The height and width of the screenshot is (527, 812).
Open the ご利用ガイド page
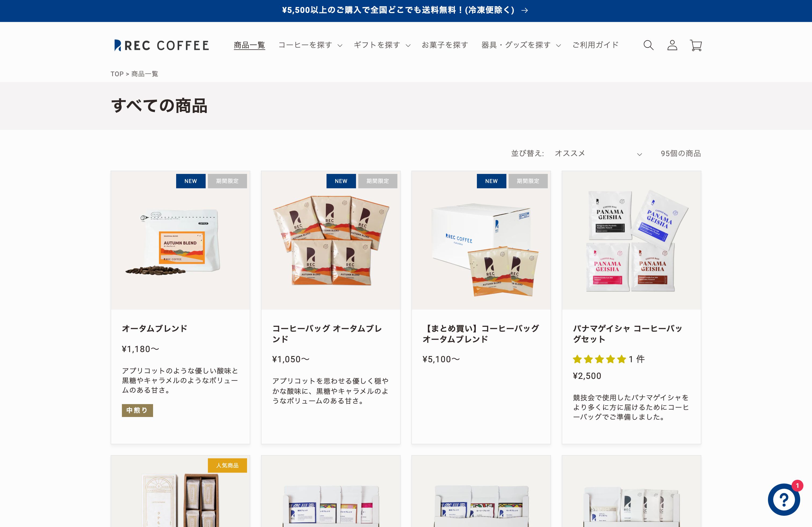pyautogui.click(x=595, y=45)
